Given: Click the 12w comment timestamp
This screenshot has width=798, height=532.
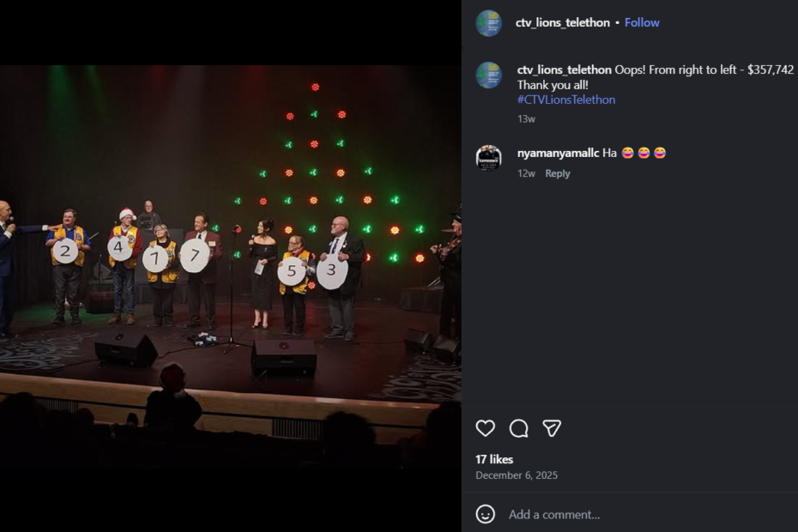Looking at the screenshot, I should click(x=525, y=172).
